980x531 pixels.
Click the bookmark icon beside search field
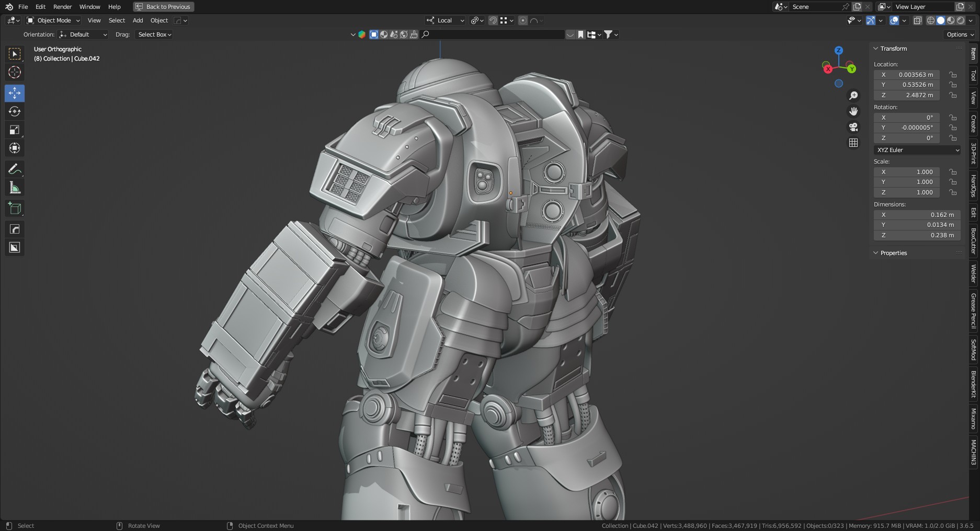point(580,34)
